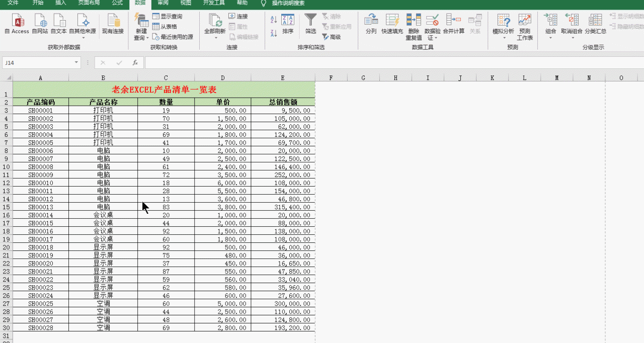644x343 pixels.
Task: Click the fx insert function button
Action: point(135,63)
